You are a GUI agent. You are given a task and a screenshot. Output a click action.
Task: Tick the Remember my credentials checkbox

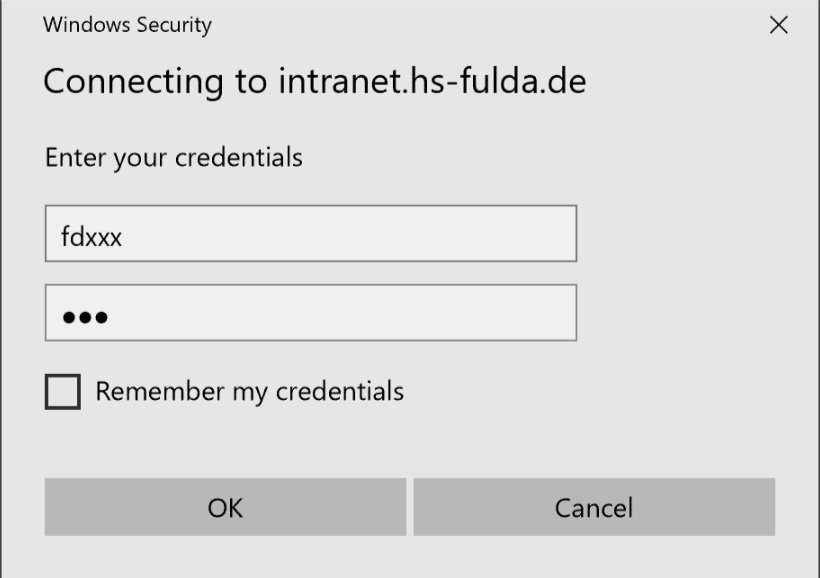tap(63, 391)
